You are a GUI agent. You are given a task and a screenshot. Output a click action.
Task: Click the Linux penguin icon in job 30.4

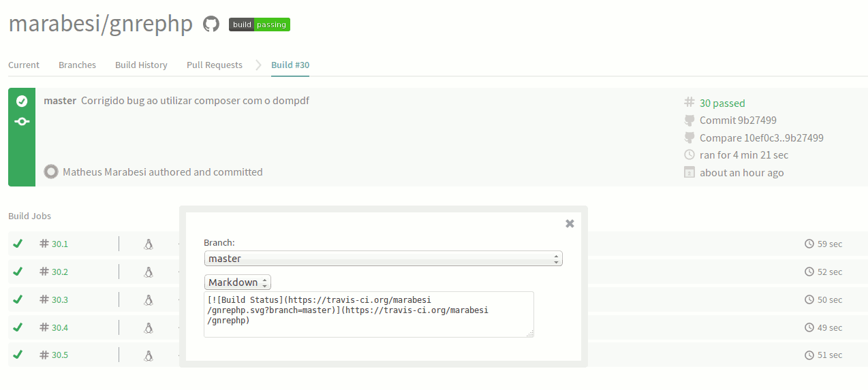[148, 327]
